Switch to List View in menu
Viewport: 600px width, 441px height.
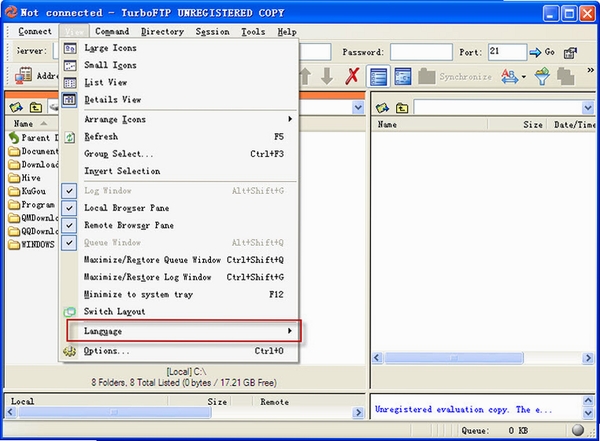(x=179, y=82)
